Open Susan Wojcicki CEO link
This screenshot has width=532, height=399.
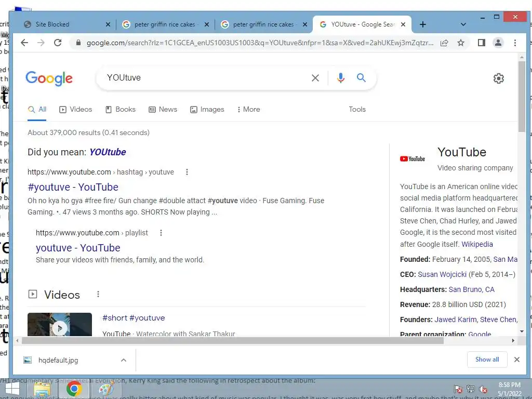[x=442, y=274]
